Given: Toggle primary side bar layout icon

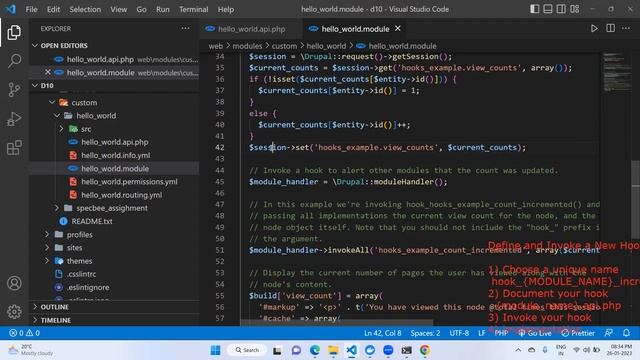Looking at the screenshot, I should (x=534, y=9).
